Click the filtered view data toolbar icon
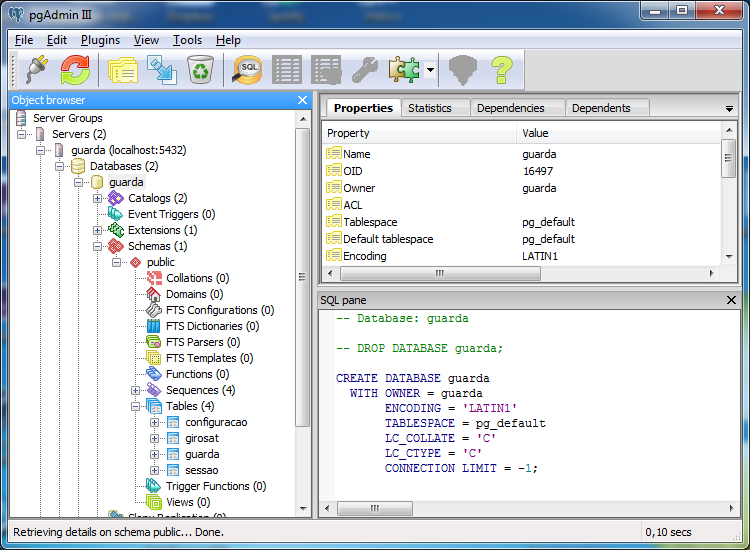The width and height of the screenshot is (750, 550). coord(326,70)
